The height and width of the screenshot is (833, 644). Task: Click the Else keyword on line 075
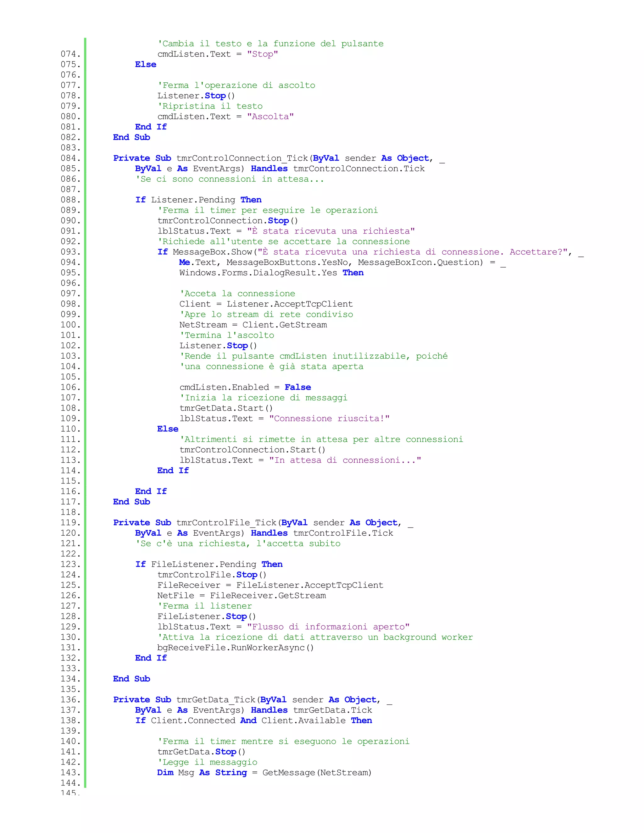coord(145,64)
